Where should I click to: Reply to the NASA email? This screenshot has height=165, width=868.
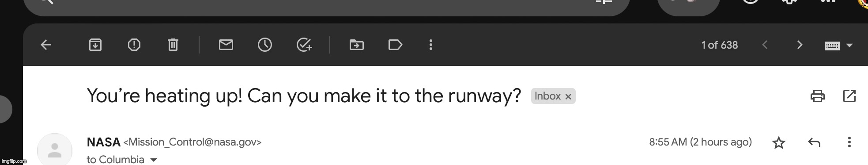[814, 142]
